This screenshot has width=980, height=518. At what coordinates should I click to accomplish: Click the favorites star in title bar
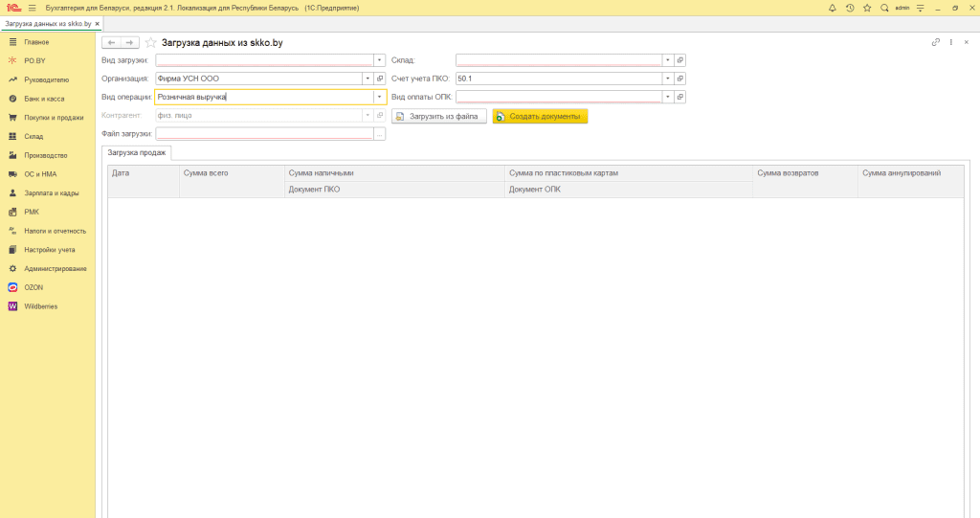pyautogui.click(x=866, y=8)
